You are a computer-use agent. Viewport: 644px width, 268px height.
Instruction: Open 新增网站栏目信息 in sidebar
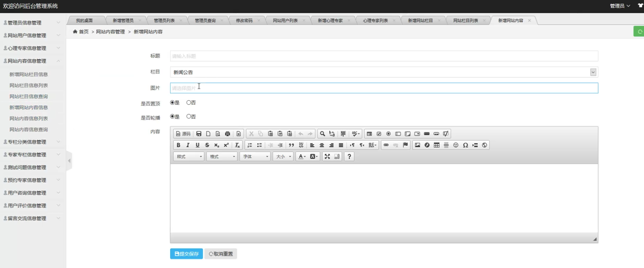(29, 74)
